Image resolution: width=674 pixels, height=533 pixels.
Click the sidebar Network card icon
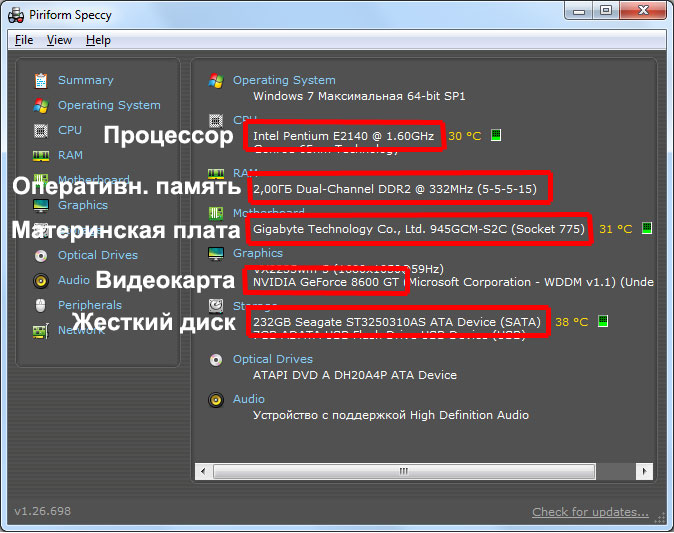[x=41, y=331]
